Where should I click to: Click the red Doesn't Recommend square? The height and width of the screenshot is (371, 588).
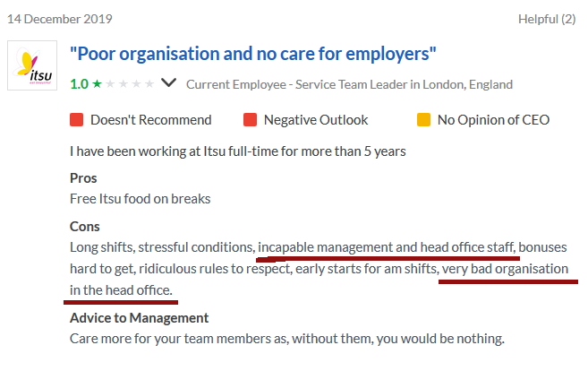(x=76, y=119)
